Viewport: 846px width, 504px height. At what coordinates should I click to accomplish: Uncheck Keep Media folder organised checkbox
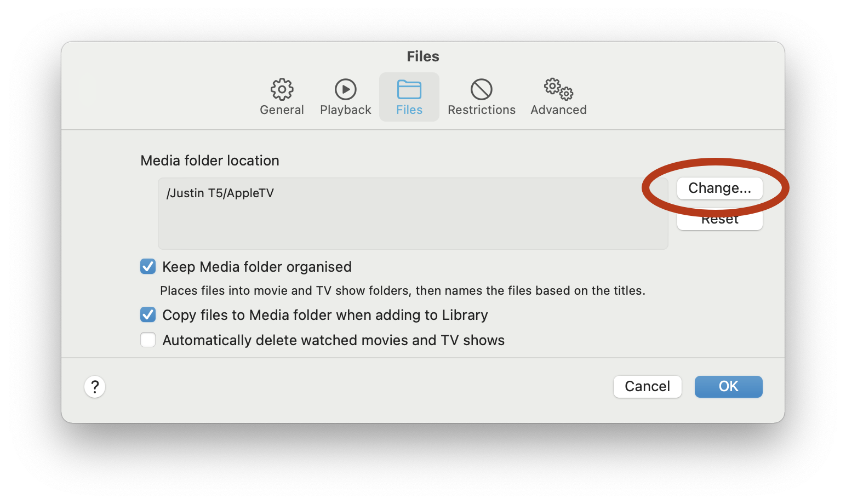(x=148, y=267)
